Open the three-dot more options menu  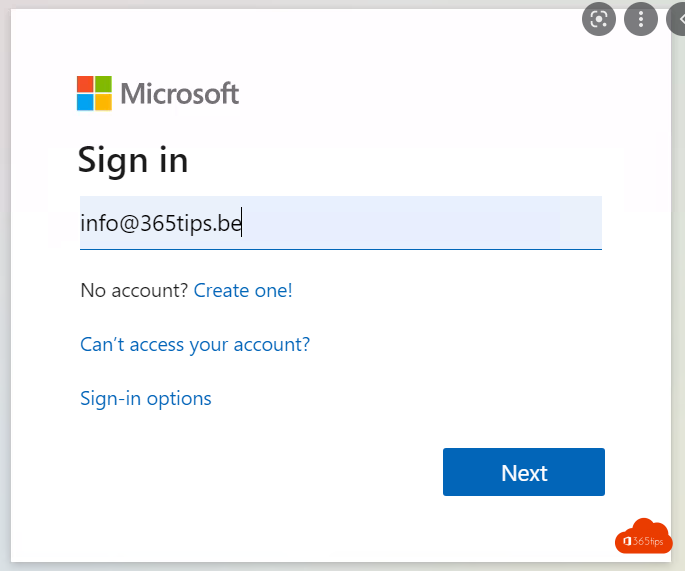pyautogui.click(x=641, y=19)
